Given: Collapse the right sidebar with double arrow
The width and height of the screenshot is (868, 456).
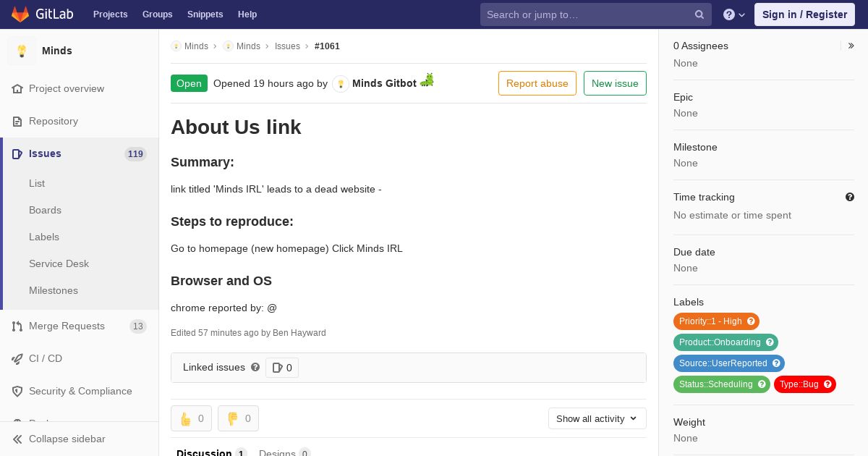Looking at the screenshot, I should pos(851,46).
